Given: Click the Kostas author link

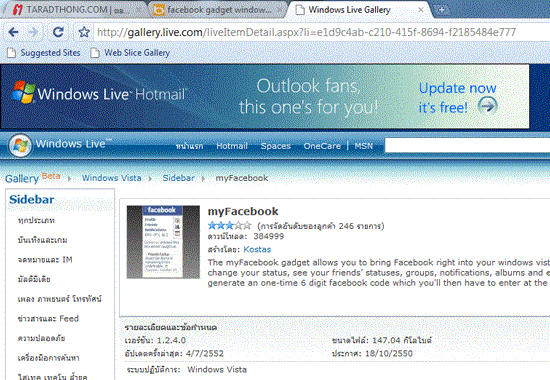Looking at the screenshot, I should (x=257, y=249).
